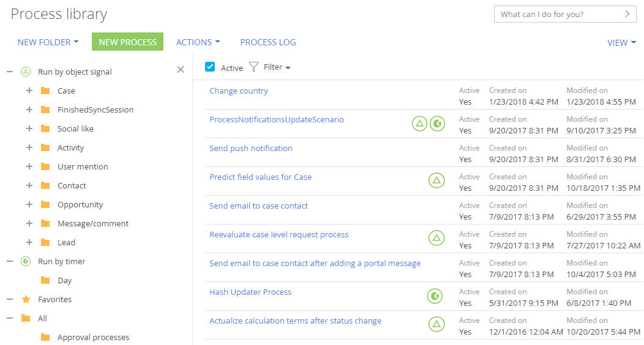This screenshot has height=345, width=644.
Task: Click the Social like folder icon
Action: pos(45,128)
